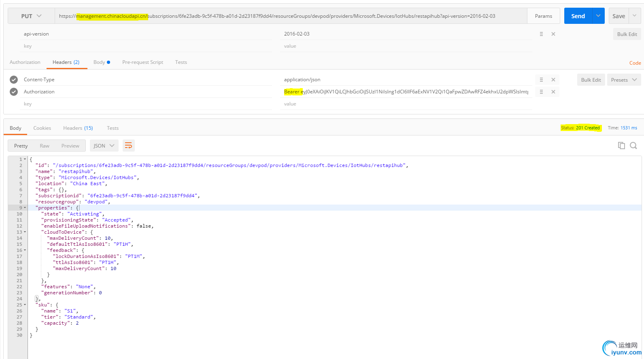This screenshot has height=359, width=644.
Task: Click the Content-Type drag handle icon
Action: [x=541, y=80]
